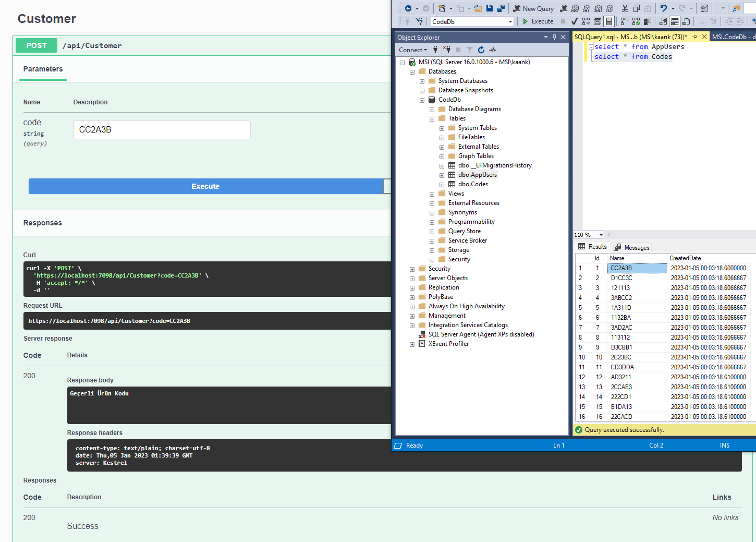Cut selection with the scissors icon
The width and height of the screenshot is (756, 542).
[x=625, y=8]
